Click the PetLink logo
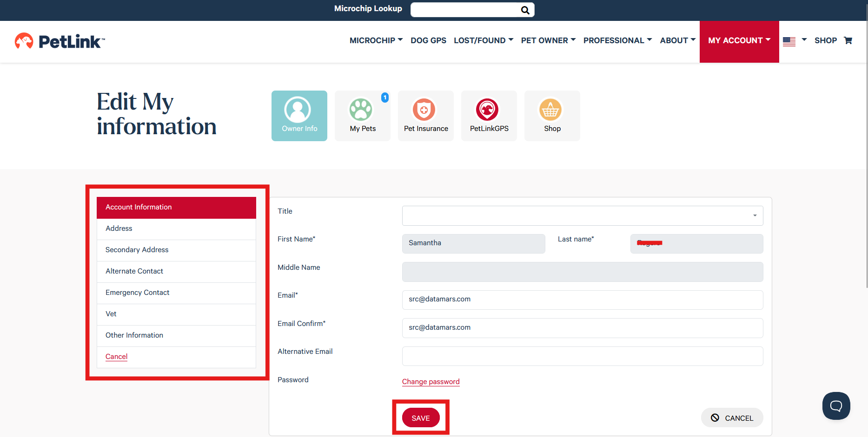The height and width of the screenshot is (437, 868). 60,41
